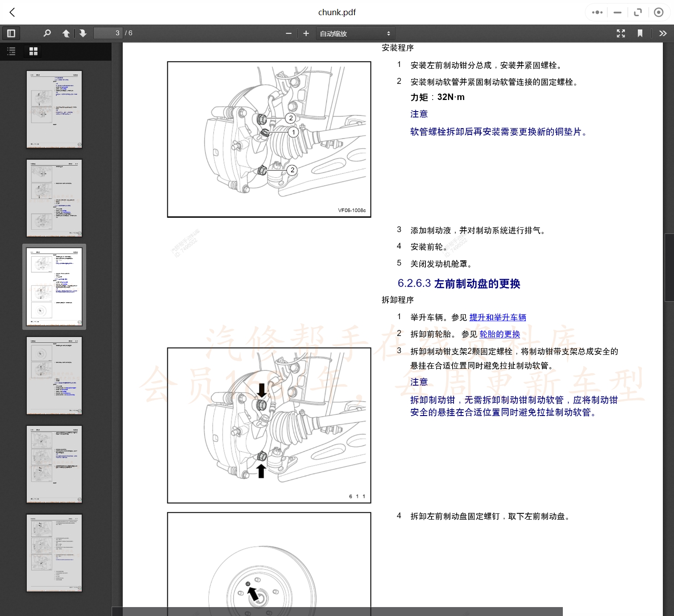Switch sidebar to document outline view

pyautogui.click(x=11, y=51)
